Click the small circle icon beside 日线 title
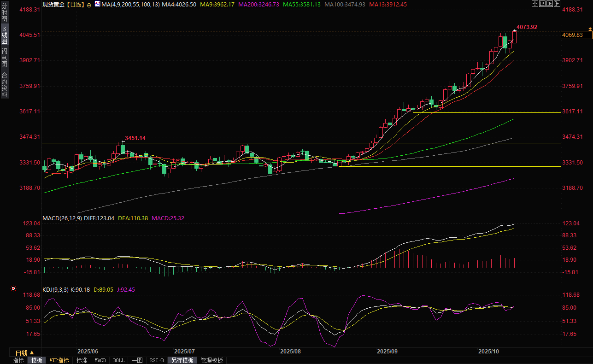The height and width of the screenshot is (364, 593). pyautogui.click(x=89, y=4)
